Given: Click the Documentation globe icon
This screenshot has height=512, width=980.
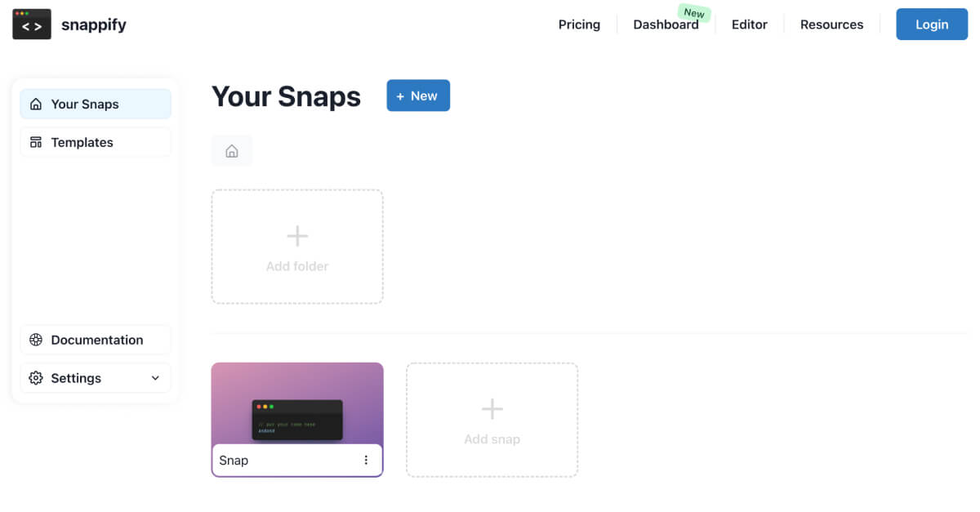Looking at the screenshot, I should (36, 340).
